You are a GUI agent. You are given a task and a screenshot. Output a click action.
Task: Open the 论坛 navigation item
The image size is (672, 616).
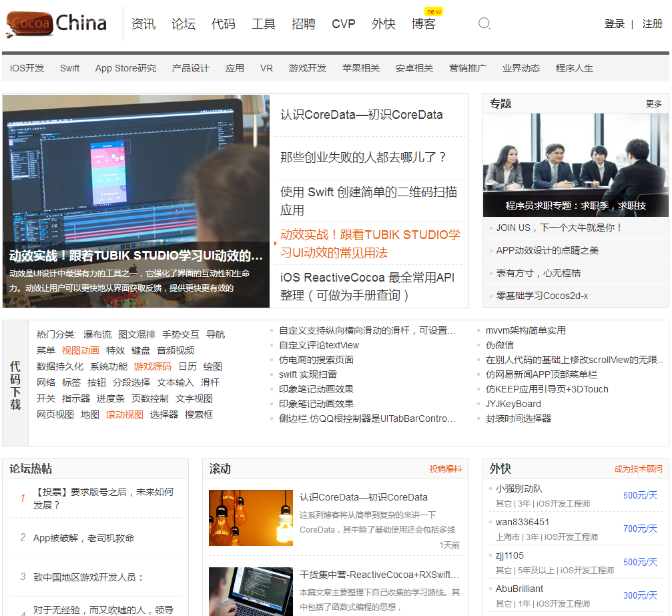(184, 24)
